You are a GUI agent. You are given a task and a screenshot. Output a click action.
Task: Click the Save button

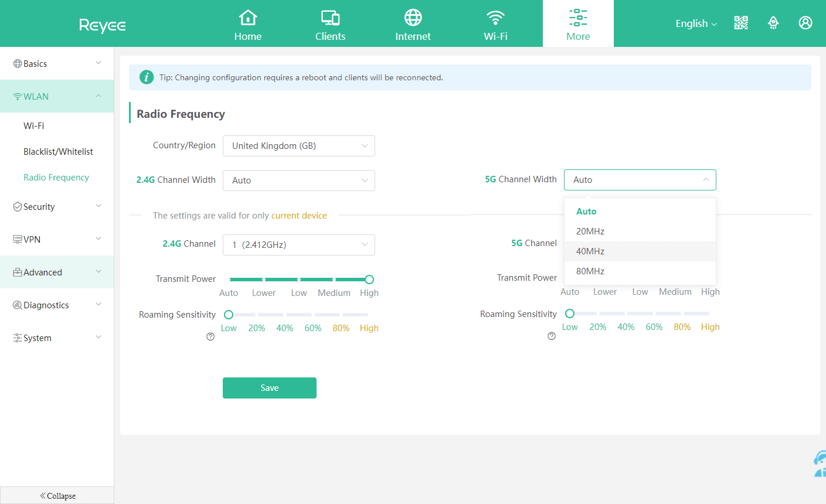tap(269, 388)
